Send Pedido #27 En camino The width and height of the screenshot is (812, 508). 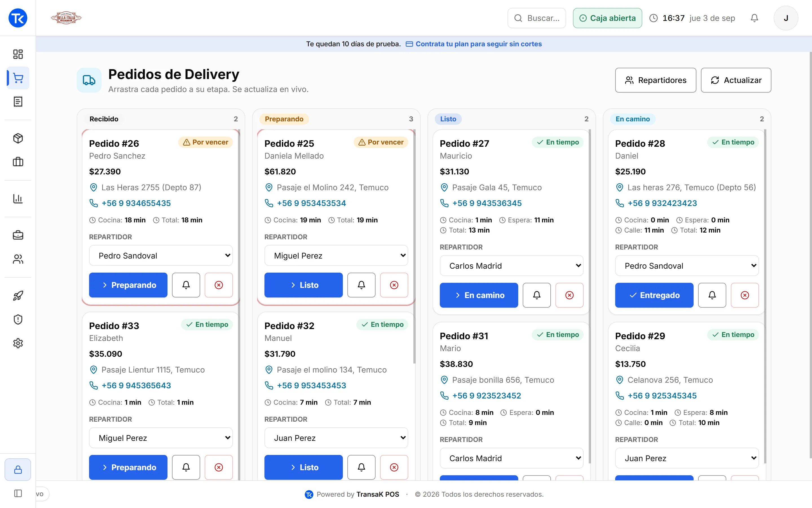[x=479, y=295]
